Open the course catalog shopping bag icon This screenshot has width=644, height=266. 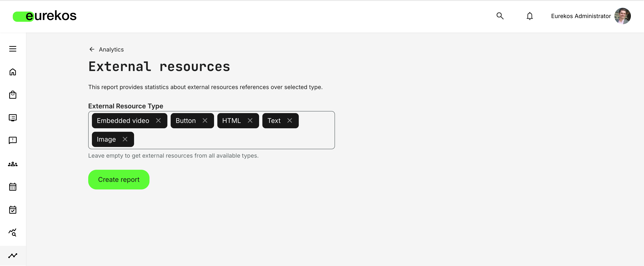[x=13, y=95]
